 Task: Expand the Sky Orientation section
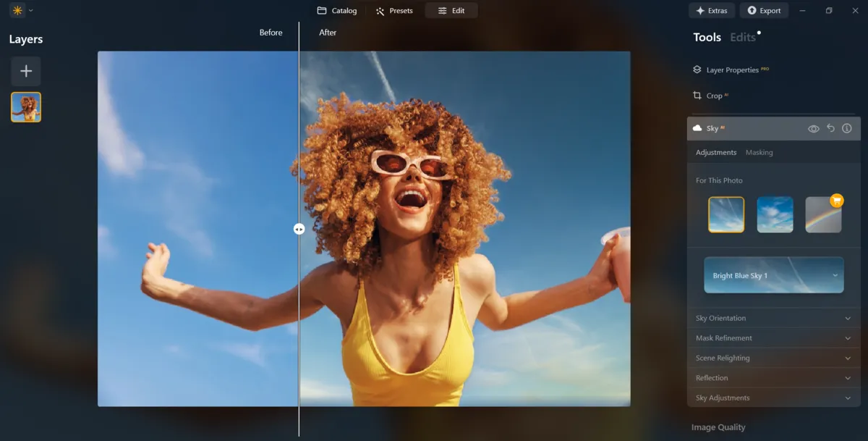773,319
